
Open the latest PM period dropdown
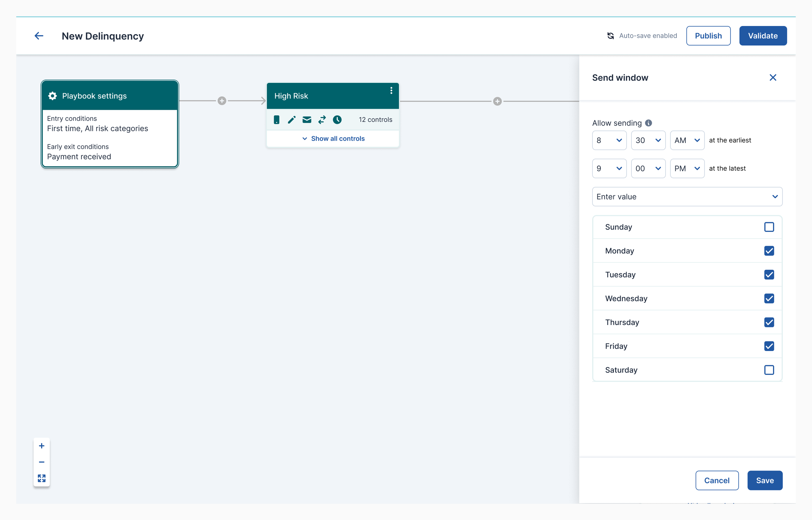pos(687,168)
